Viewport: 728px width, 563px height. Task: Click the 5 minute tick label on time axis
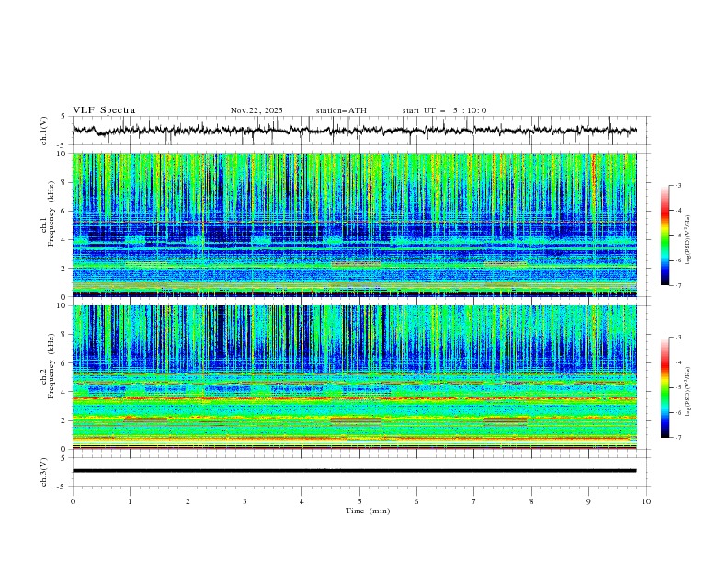(x=359, y=501)
